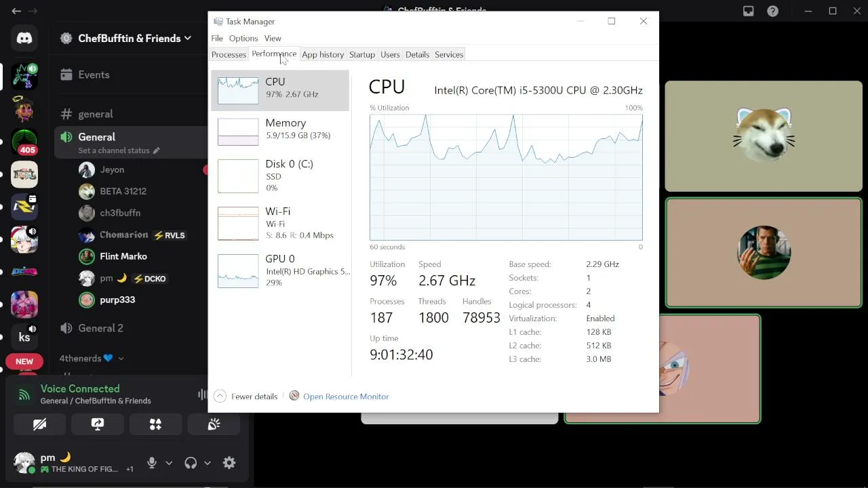
Task: Open Discord user settings gear
Action: tap(229, 463)
